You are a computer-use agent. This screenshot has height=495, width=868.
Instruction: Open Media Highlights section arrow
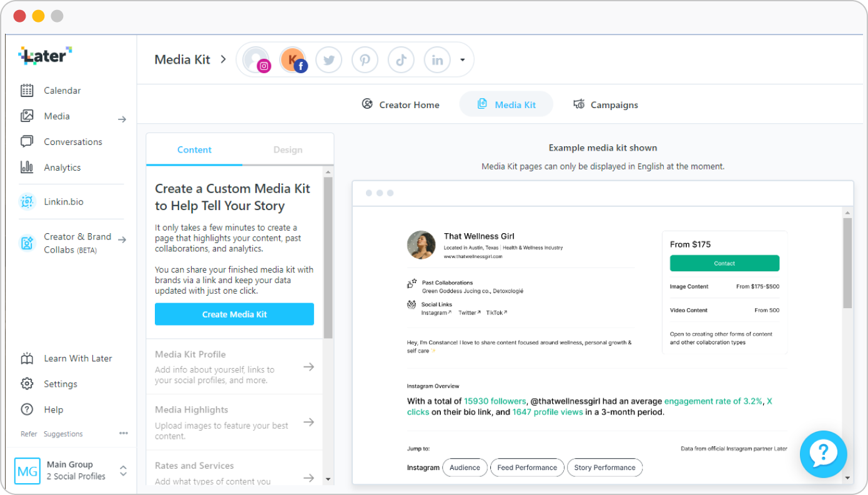(308, 422)
